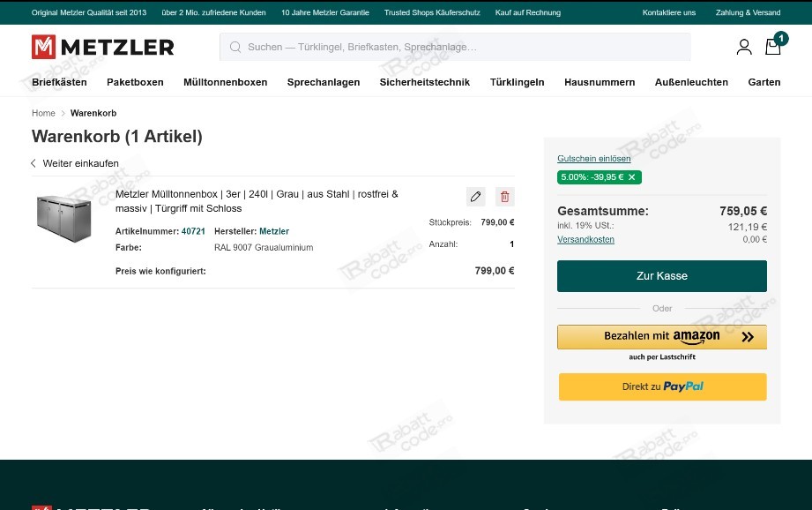The height and width of the screenshot is (510, 812).
Task: Open Versandkosten link
Action: coord(585,239)
